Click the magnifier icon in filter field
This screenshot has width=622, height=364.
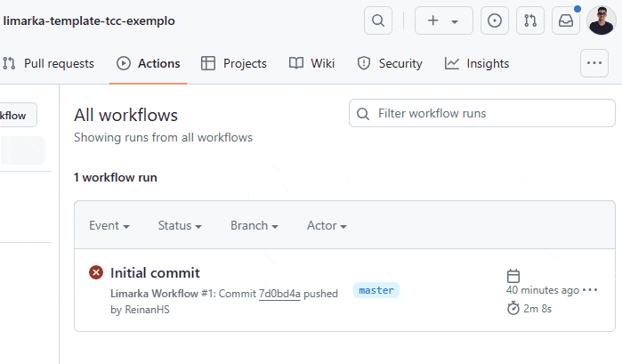click(x=363, y=114)
